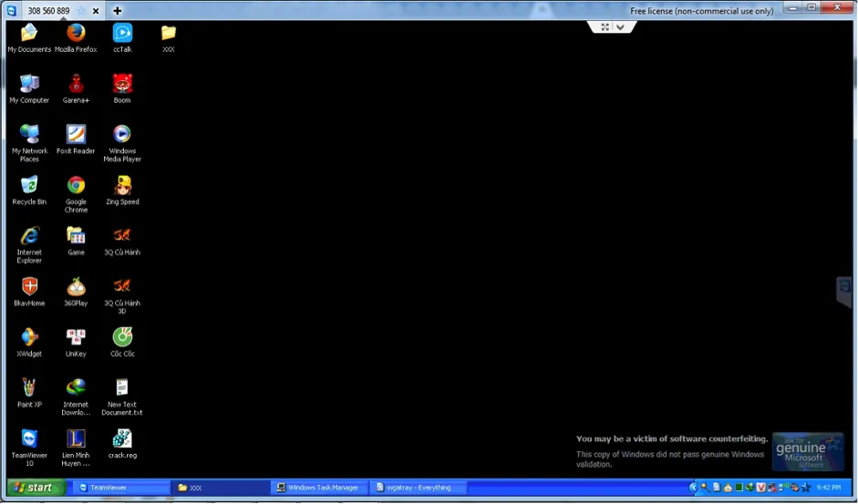Screen dimensions: 858x504
Task: Click the Garena+ desktop icon
Action: 76,84
